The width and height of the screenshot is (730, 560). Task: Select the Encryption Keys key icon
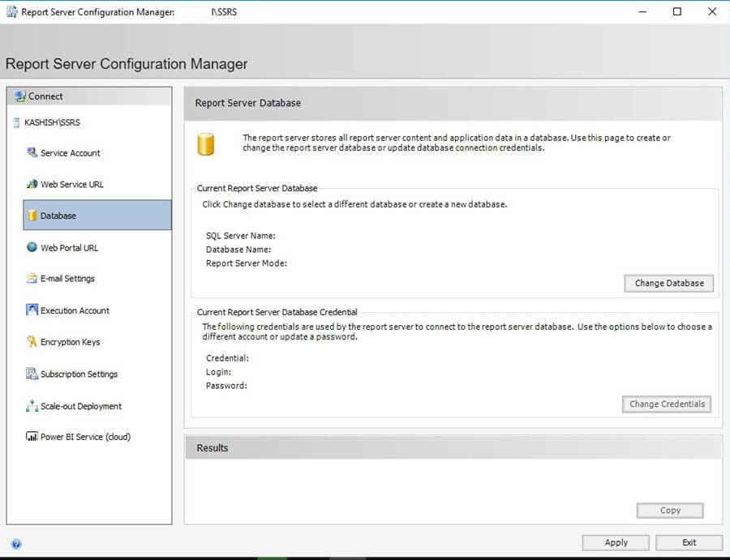[x=31, y=342]
